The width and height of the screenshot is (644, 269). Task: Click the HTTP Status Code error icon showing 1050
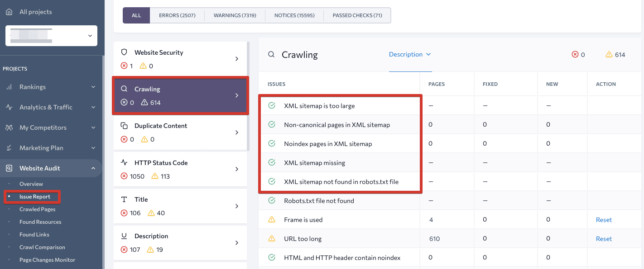click(x=124, y=176)
